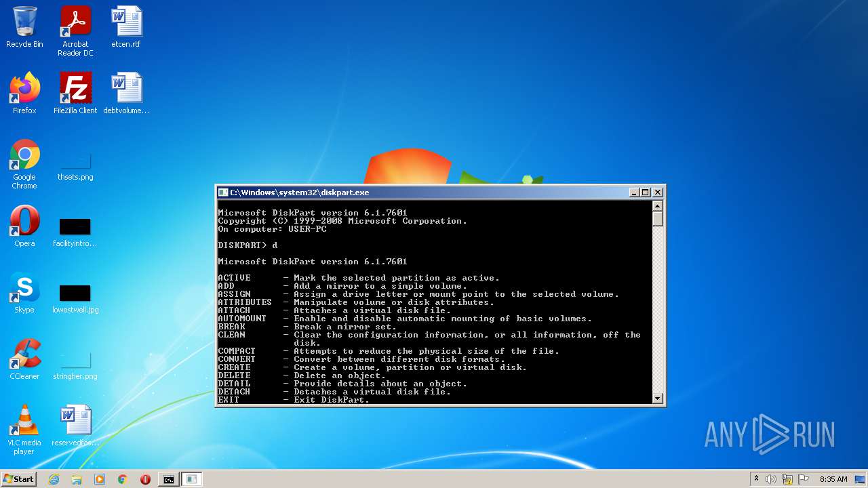The image size is (868, 488).
Task: Click the diskpart scrollbar down arrow
Action: tap(657, 399)
